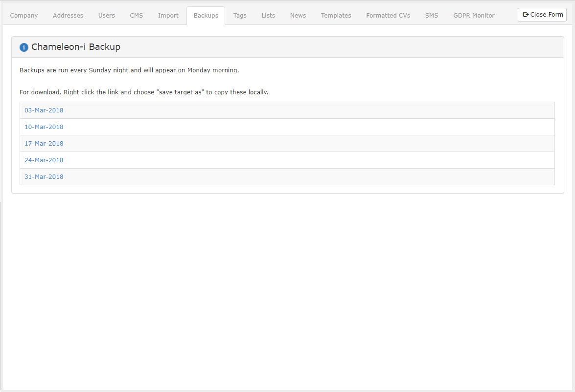The height and width of the screenshot is (392, 575).
Task: Open the GDPR Monitor tab
Action: pyautogui.click(x=474, y=15)
